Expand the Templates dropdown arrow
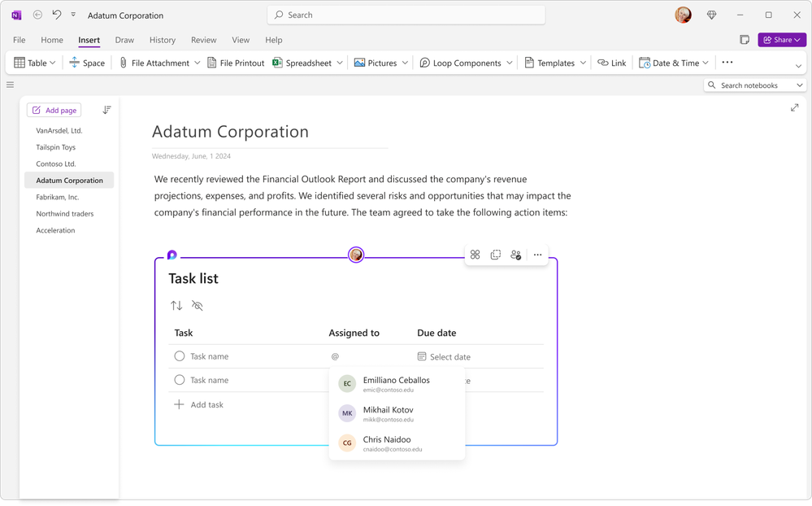Image resolution: width=812 pixels, height=506 pixels. [583, 63]
